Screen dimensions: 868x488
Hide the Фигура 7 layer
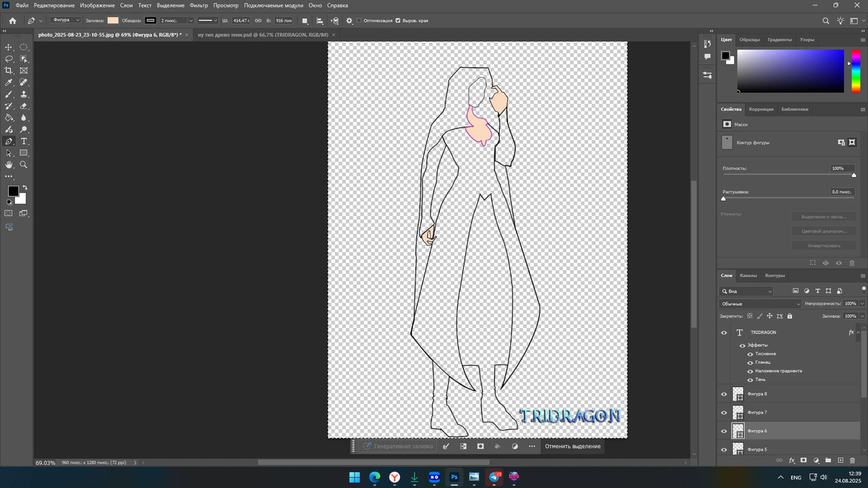(x=724, y=412)
